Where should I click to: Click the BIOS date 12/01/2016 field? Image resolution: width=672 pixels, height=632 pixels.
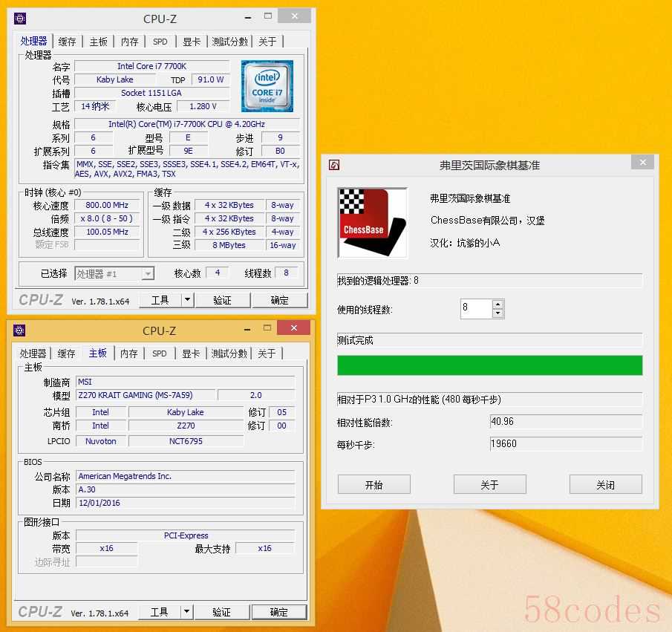point(185,503)
